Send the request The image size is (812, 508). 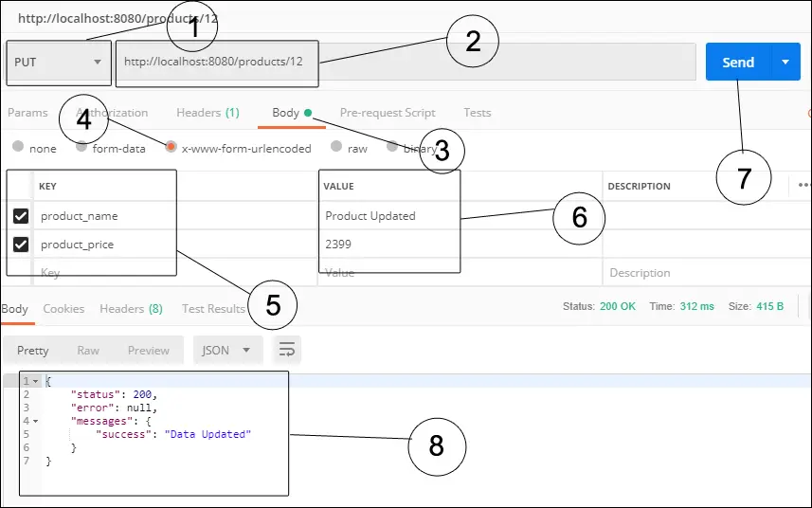(738, 63)
